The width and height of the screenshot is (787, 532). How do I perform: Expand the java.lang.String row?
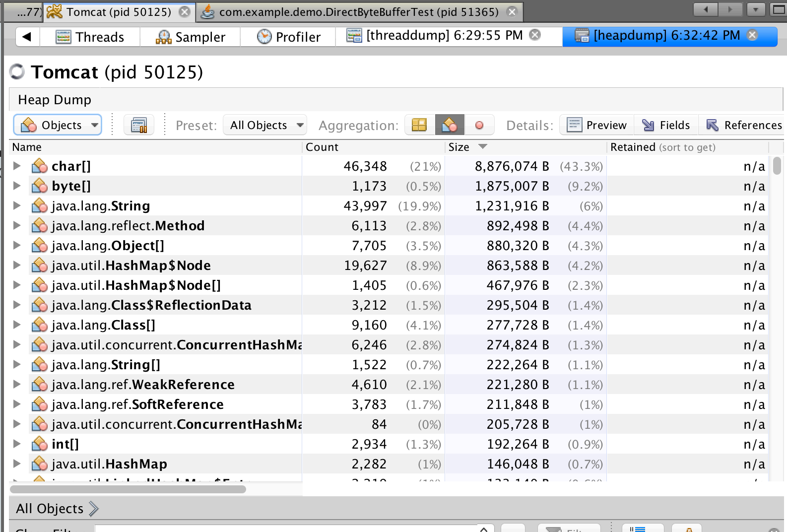pyautogui.click(x=17, y=206)
